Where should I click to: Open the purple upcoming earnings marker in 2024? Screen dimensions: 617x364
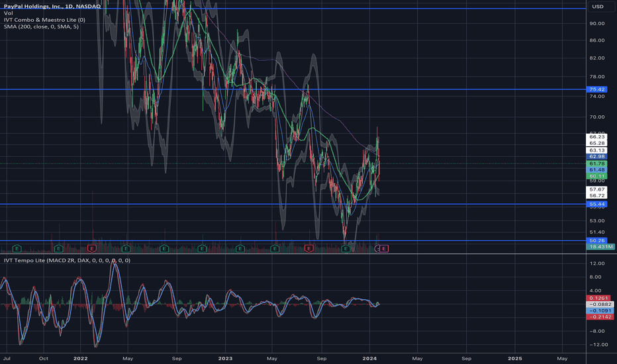point(384,248)
